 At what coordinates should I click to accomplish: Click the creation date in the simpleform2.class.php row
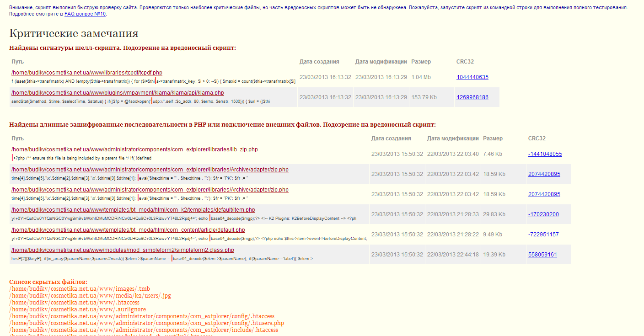click(x=397, y=255)
